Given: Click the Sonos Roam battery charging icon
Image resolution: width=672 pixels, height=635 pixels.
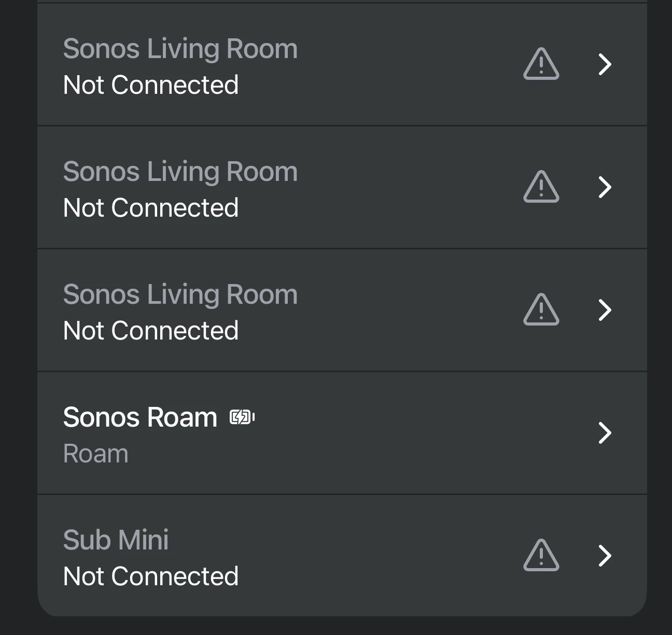Looking at the screenshot, I should tap(242, 417).
